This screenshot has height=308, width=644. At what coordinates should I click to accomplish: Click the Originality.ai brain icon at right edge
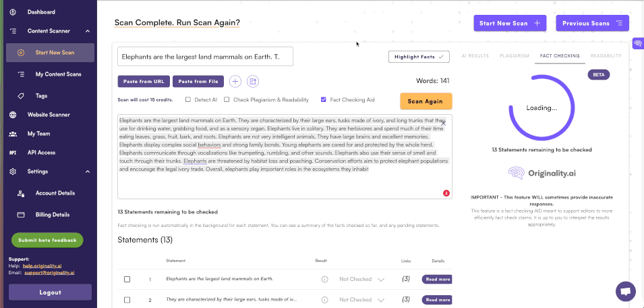(x=637, y=43)
